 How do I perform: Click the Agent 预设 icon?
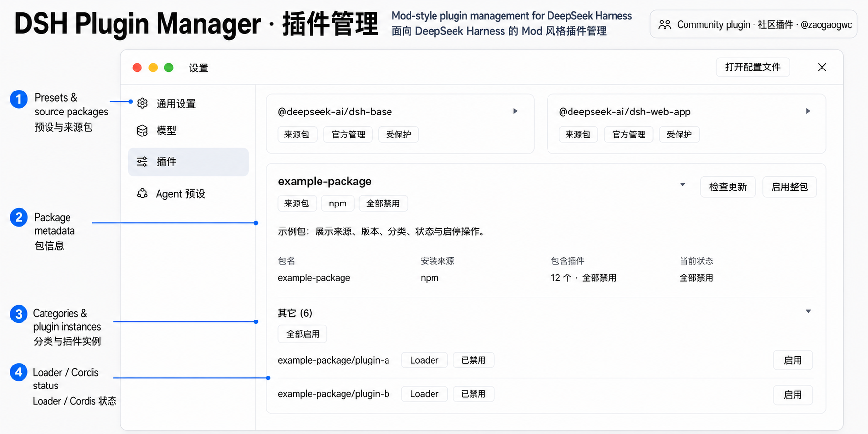142,194
